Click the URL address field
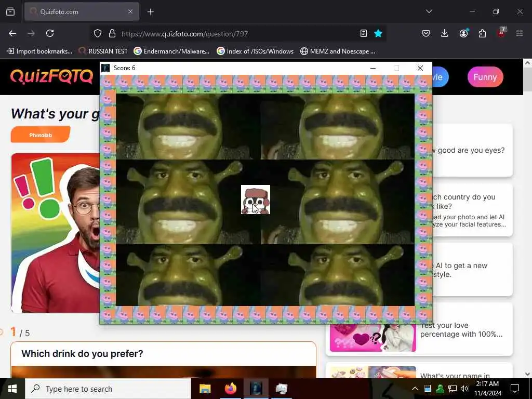This screenshot has height=399, width=532. click(237, 34)
